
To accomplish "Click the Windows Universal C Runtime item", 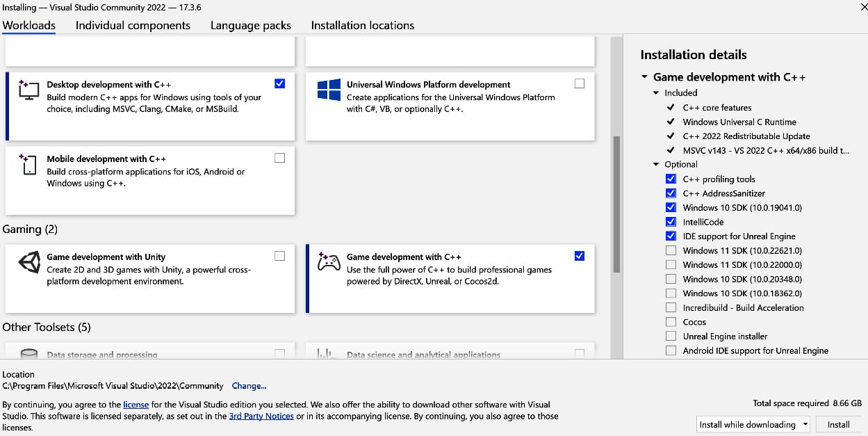I will [739, 122].
